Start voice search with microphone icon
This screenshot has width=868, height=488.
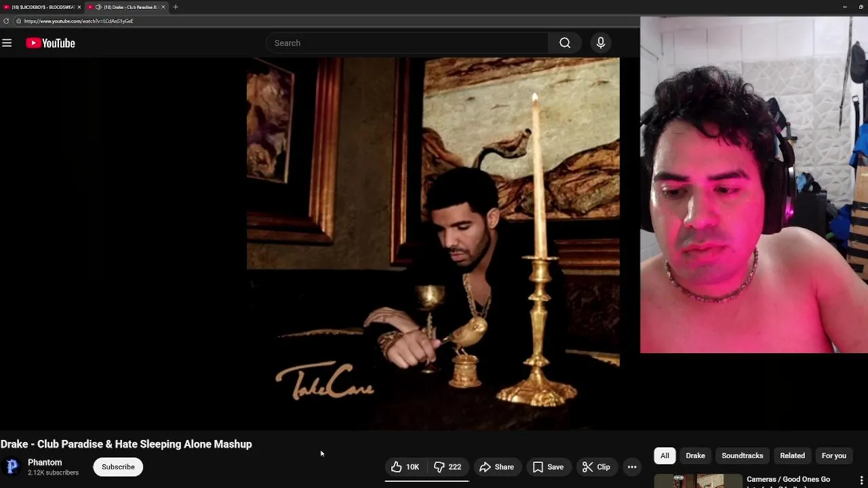[x=600, y=43]
